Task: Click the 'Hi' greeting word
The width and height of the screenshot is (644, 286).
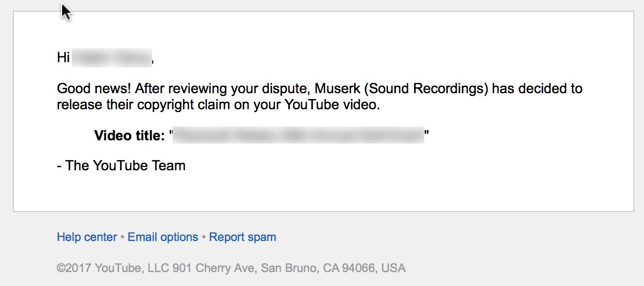Action: tap(63, 58)
